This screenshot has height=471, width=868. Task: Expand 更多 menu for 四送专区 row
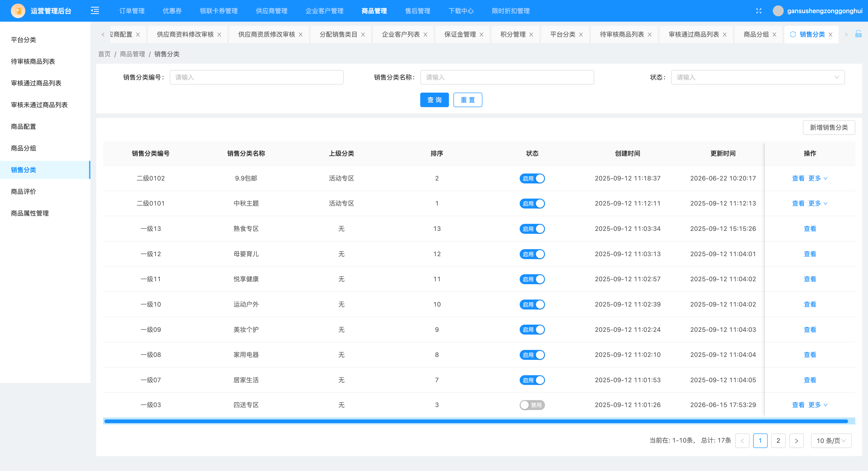click(818, 405)
